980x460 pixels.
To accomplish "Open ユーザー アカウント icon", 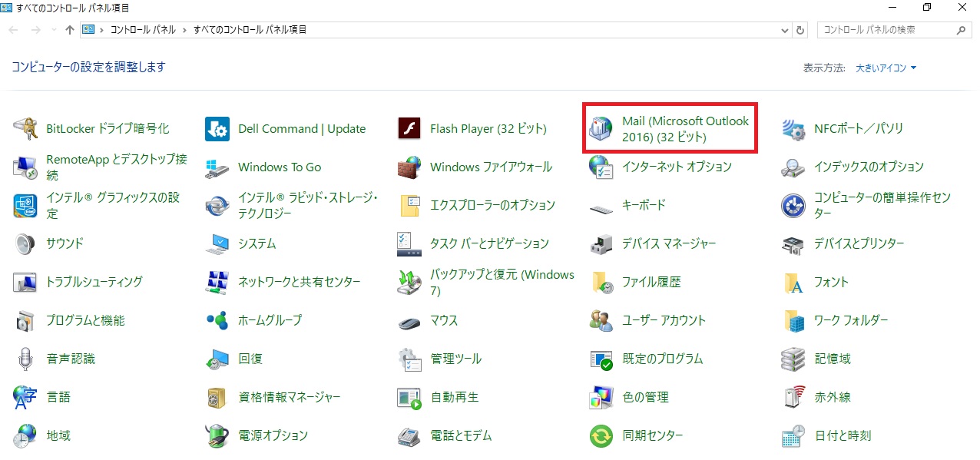I will click(x=601, y=321).
